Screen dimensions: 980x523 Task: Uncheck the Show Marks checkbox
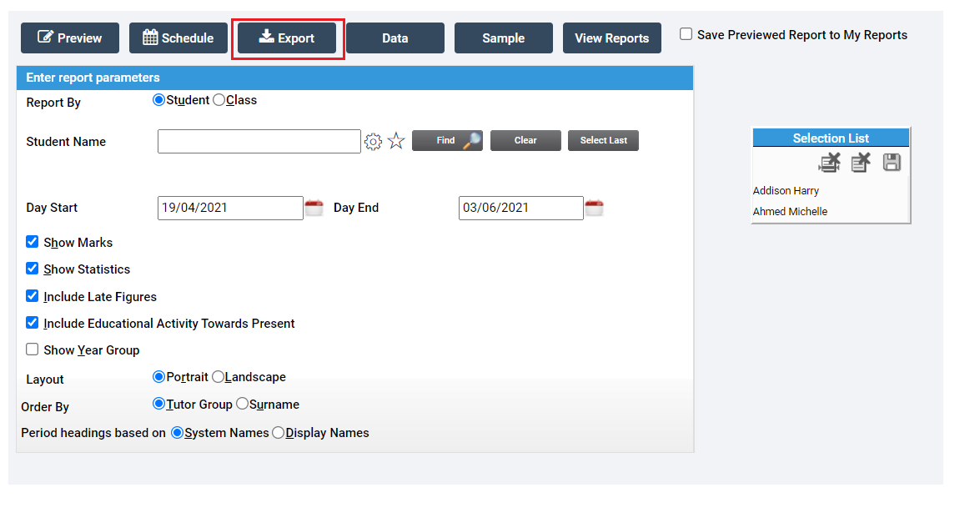click(31, 242)
